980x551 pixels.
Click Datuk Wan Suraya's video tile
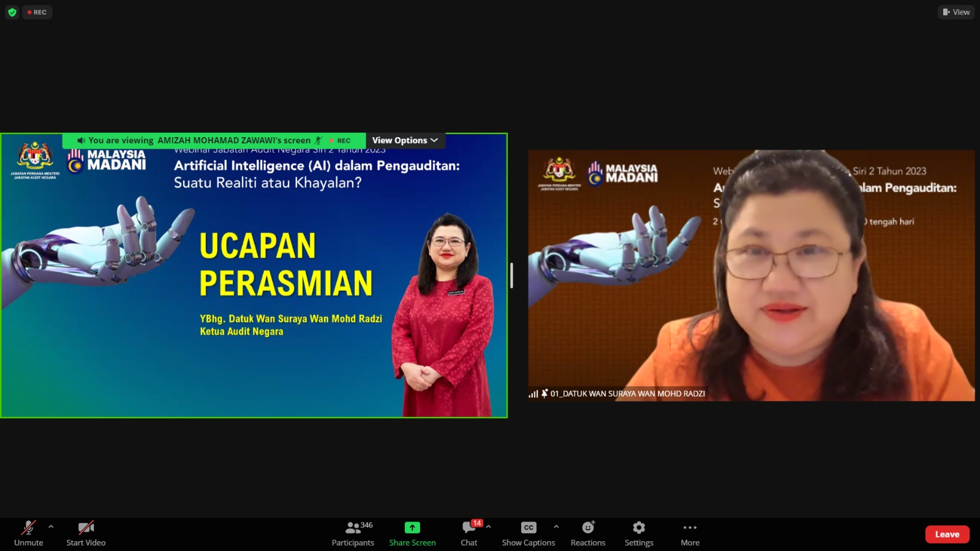point(752,275)
